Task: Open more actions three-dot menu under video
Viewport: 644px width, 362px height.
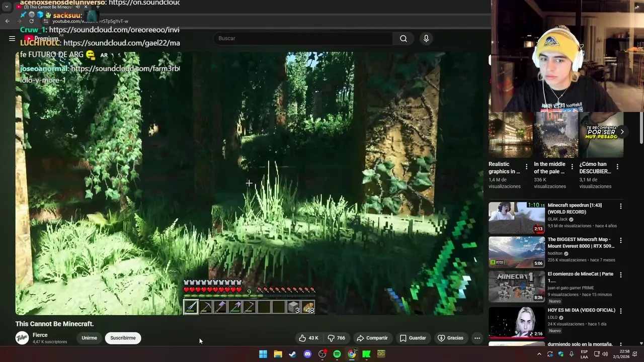Action: 477,338
